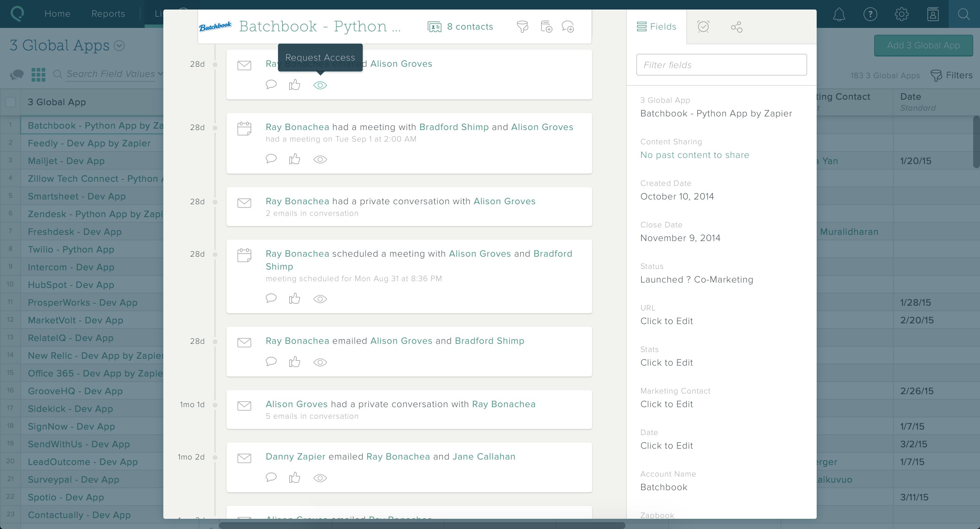Click the add comment icon in the header
This screenshot has height=529, width=980.
568,27
